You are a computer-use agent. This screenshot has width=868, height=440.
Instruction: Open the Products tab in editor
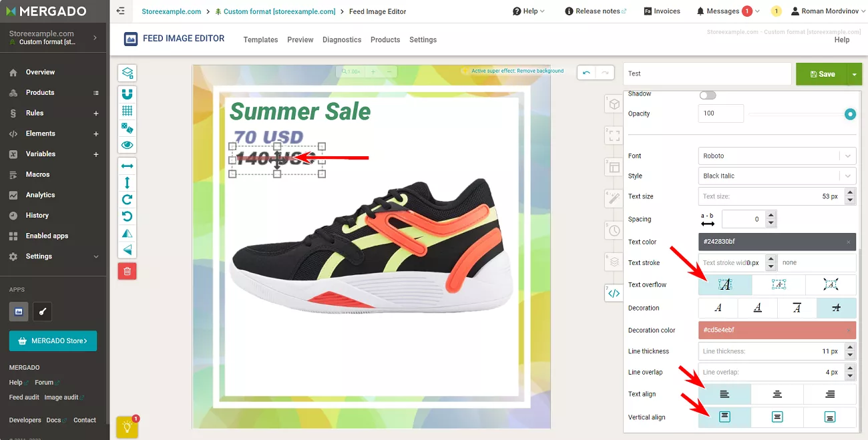385,39
